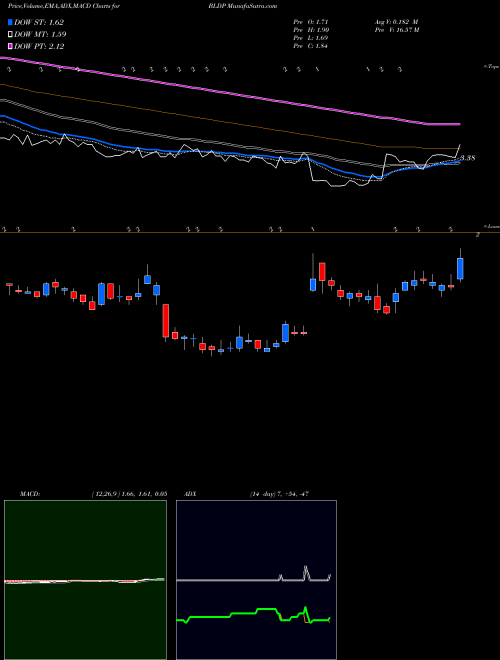Click the '<Lows' marker label
This screenshot has height=660, width=500.
tap(492, 226)
